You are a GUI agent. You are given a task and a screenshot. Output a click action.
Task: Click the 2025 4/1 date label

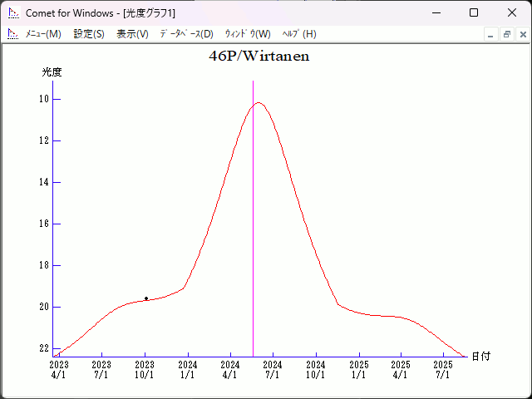tap(401, 370)
